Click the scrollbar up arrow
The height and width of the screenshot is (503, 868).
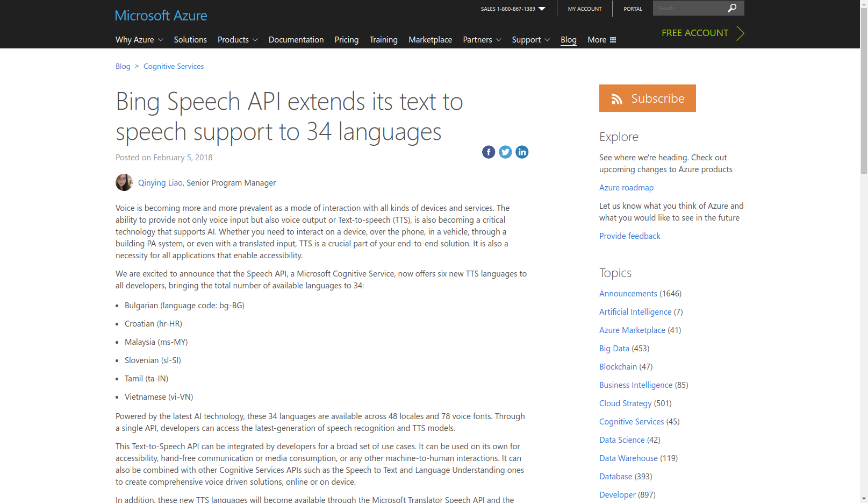tap(864, 4)
